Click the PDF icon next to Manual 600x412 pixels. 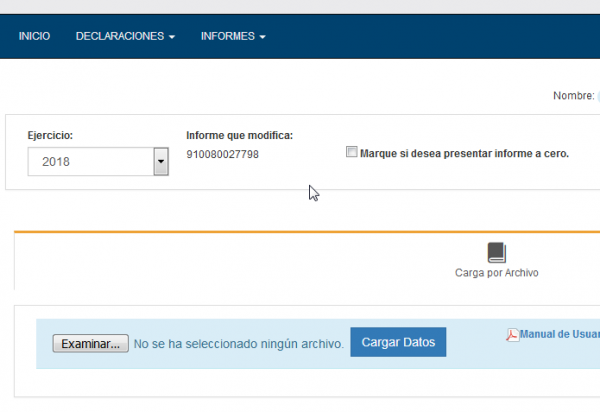(513, 335)
